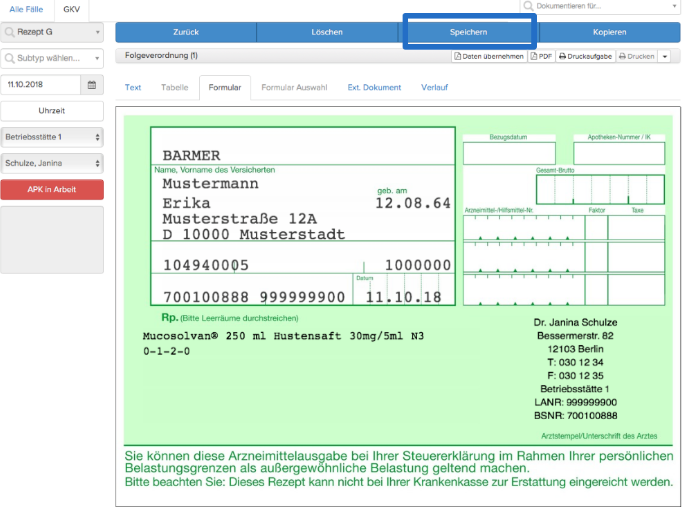Click the PDF export icon button

[534, 56]
